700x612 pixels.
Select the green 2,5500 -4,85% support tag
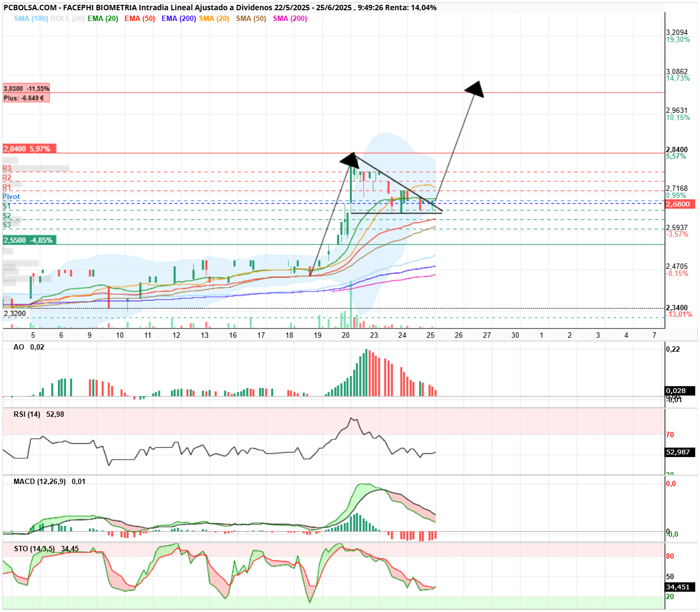(29, 240)
